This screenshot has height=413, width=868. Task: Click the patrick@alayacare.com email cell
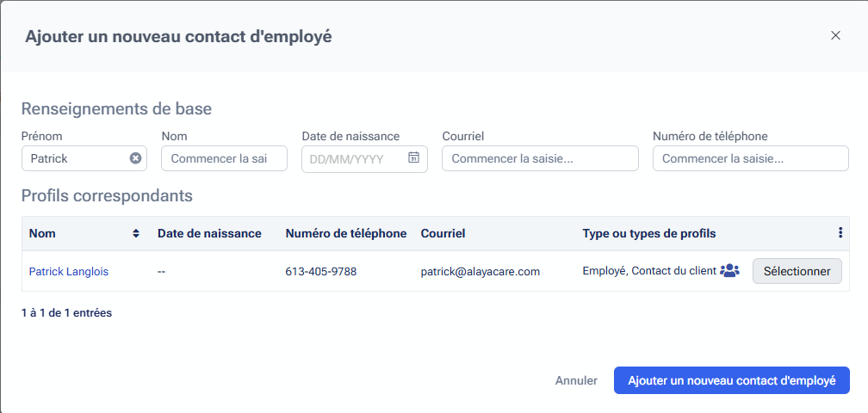point(480,272)
